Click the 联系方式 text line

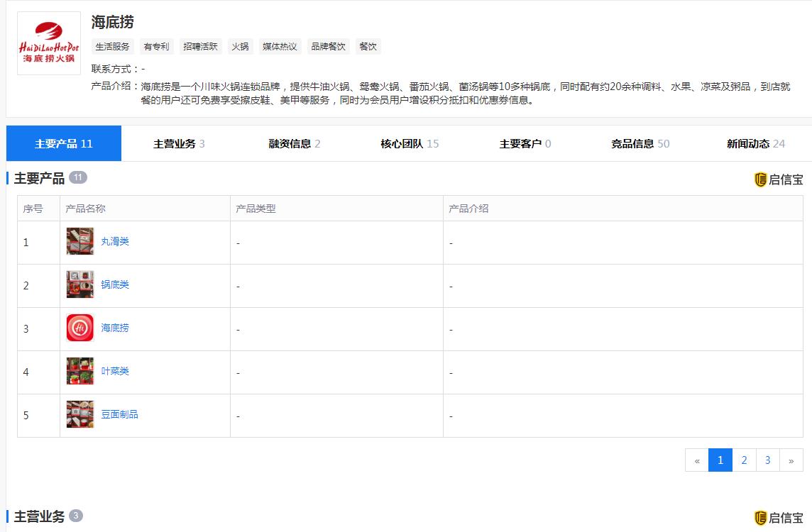pyautogui.click(x=118, y=69)
